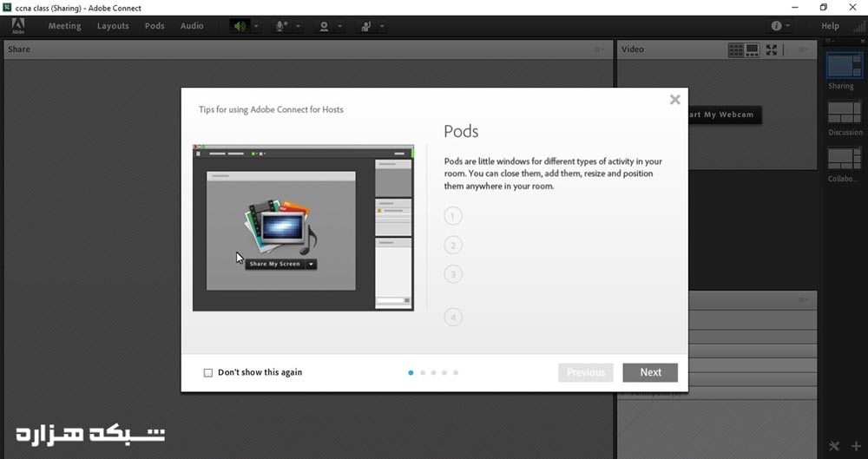Screen dimensions: 868x459
Task: Switch Video pod to grid view
Action: 736,49
